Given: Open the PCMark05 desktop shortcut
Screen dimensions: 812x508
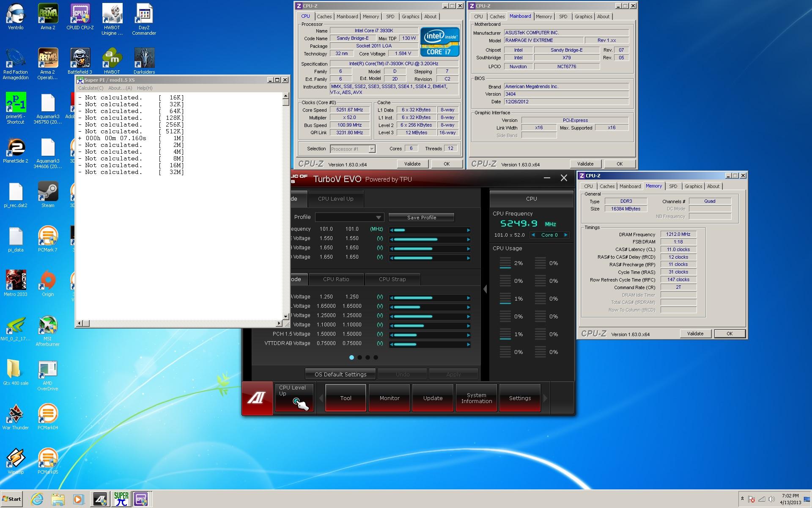Looking at the screenshot, I should tap(48, 461).
